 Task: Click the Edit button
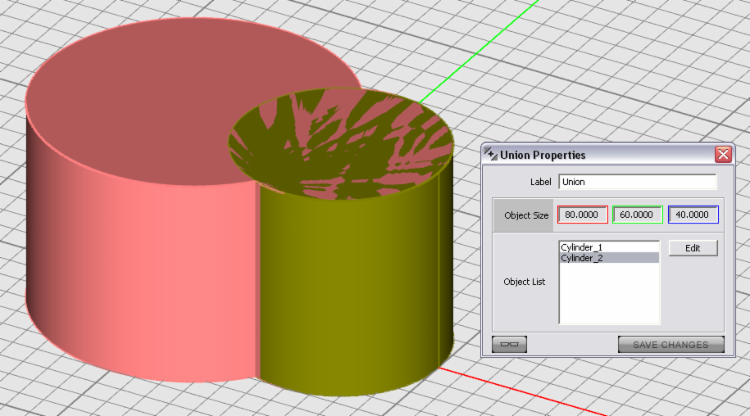pyautogui.click(x=693, y=248)
